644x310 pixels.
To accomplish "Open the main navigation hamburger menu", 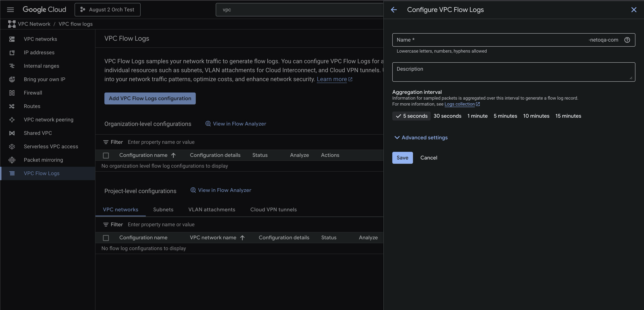I will click(x=10, y=10).
